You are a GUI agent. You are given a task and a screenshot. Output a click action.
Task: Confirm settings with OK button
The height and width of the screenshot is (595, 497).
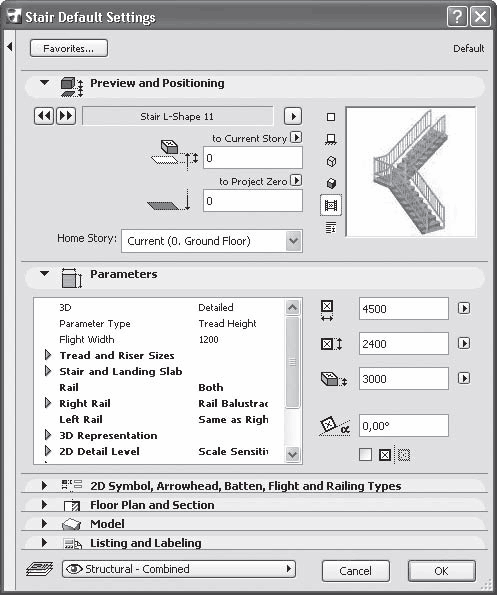(x=442, y=571)
